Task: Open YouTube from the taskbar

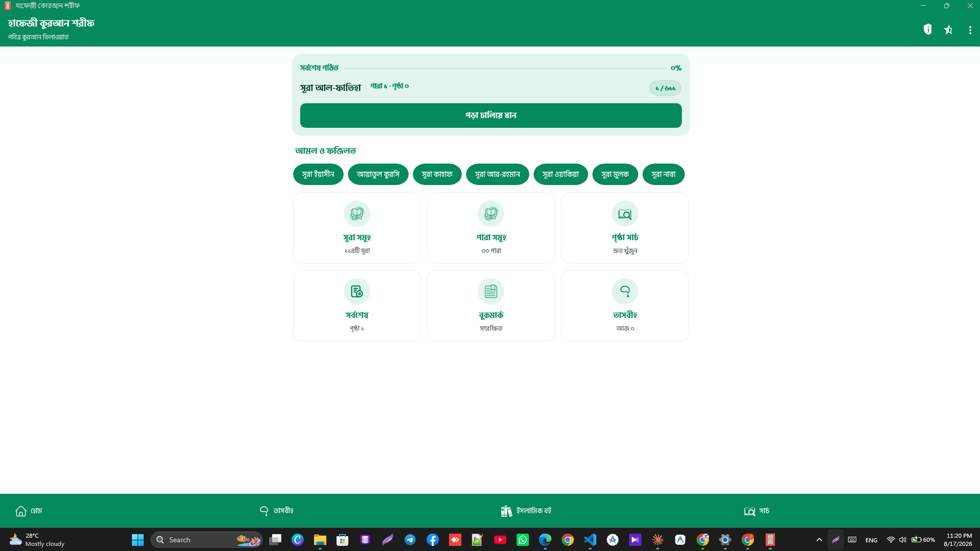Action: 500,540
